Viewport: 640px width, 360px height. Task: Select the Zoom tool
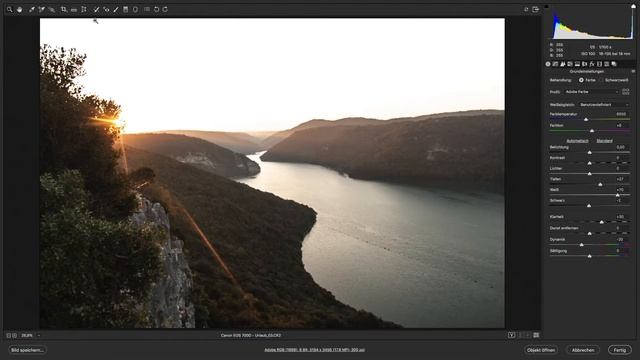(x=9, y=9)
